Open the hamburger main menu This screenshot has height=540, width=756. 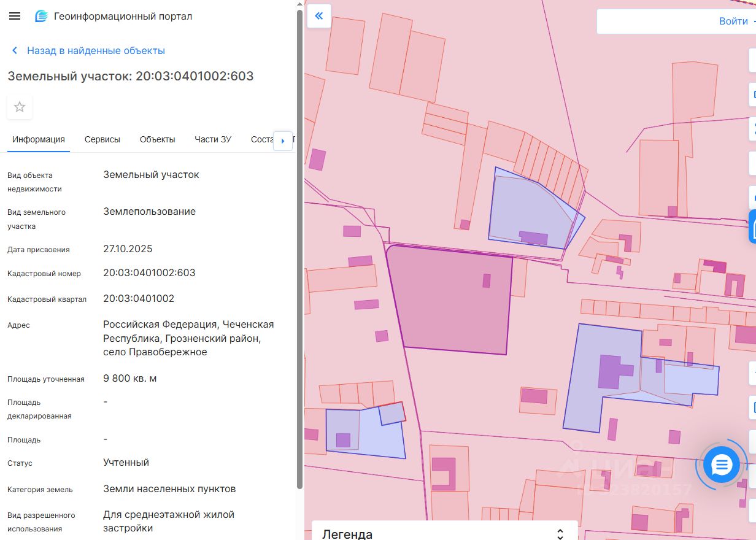pyautogui.click(x=15, y=16)
